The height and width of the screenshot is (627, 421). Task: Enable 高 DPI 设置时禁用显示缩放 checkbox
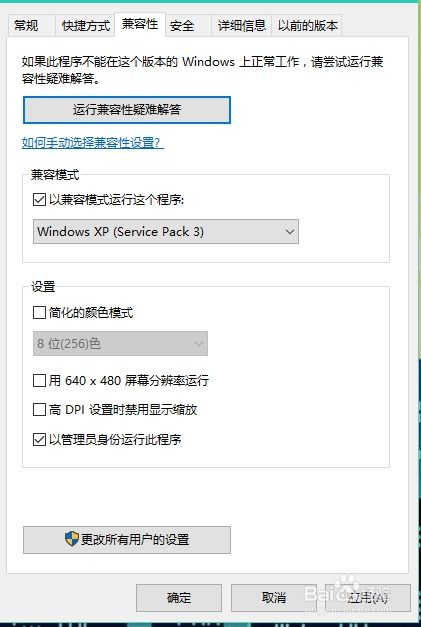39,410
